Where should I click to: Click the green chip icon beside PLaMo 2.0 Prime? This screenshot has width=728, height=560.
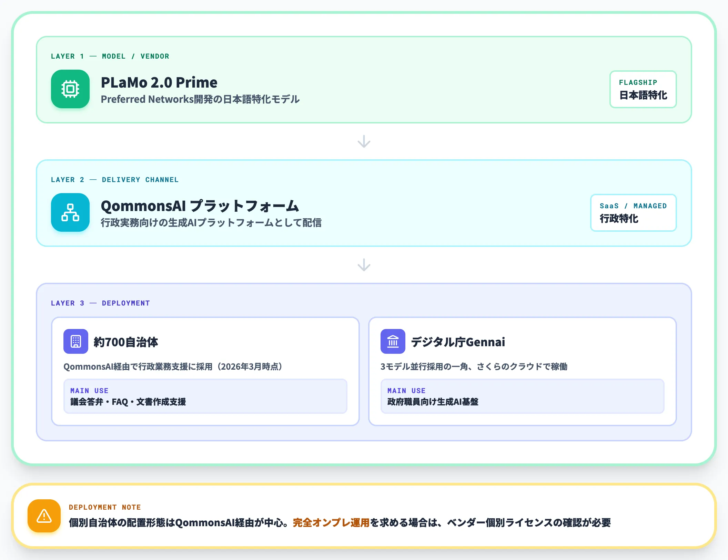tap(70, 89)
